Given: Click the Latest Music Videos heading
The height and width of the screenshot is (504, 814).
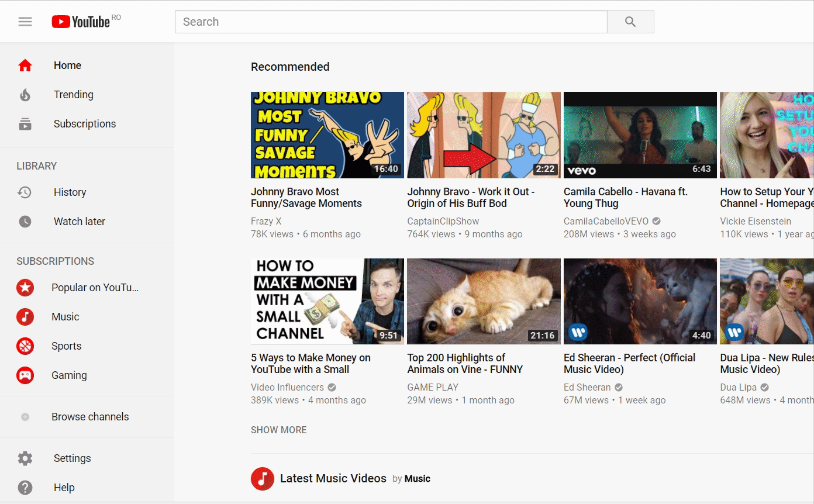Looking at the screenshot, I should pyautogui.click(x=333, y=478).
